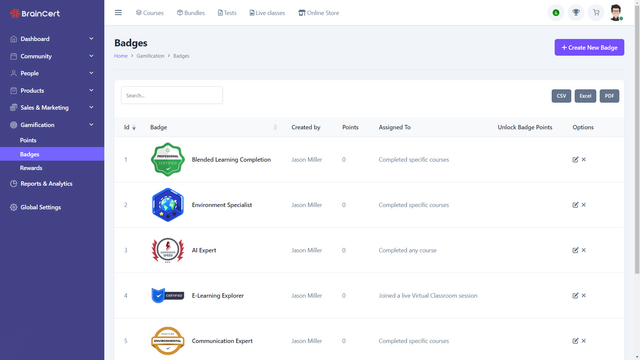Open the shopping cart icon
The height and width of the screenshot is (360, 640).
[x=596, y=13]
